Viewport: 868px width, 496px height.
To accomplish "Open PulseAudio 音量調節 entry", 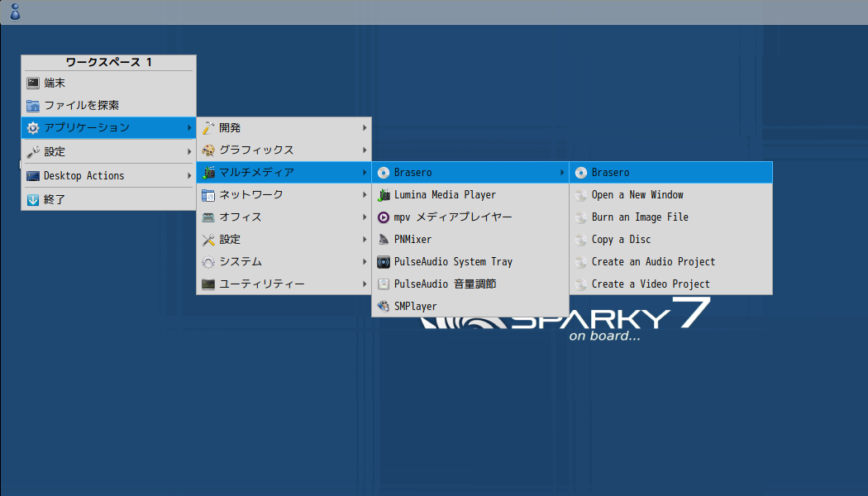I will (x=470, y=284).
